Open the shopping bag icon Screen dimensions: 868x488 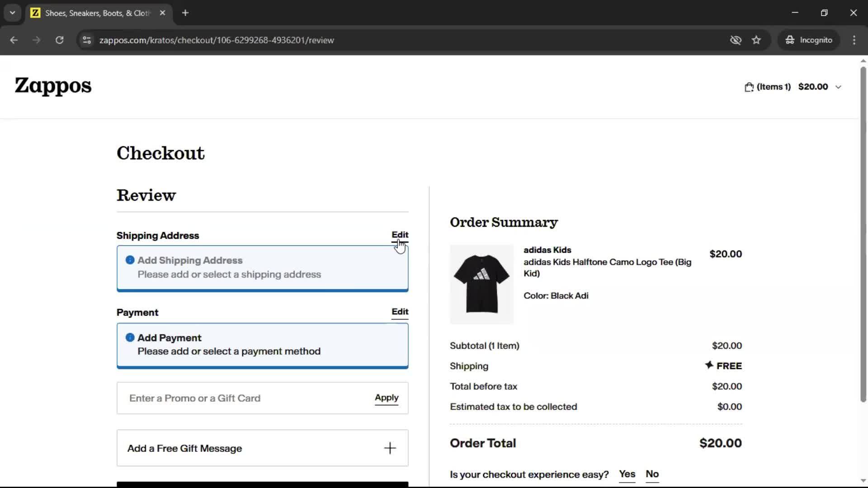tap(749, 87)
